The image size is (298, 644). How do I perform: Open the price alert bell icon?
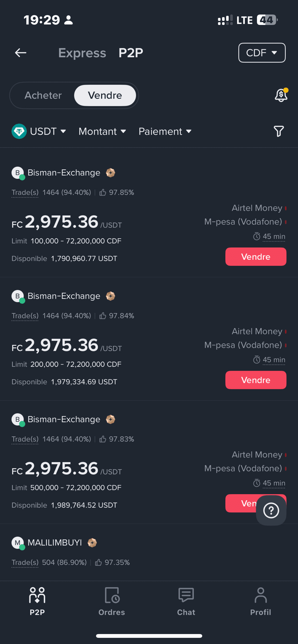(x=281, y=95)
